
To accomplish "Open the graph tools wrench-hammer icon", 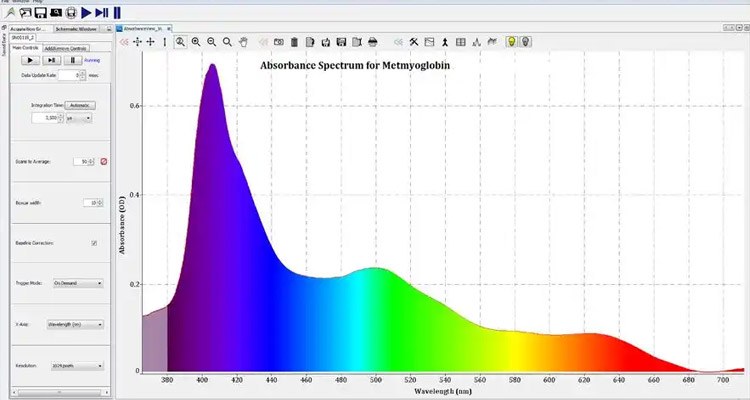I will click(x=413, y=42).
